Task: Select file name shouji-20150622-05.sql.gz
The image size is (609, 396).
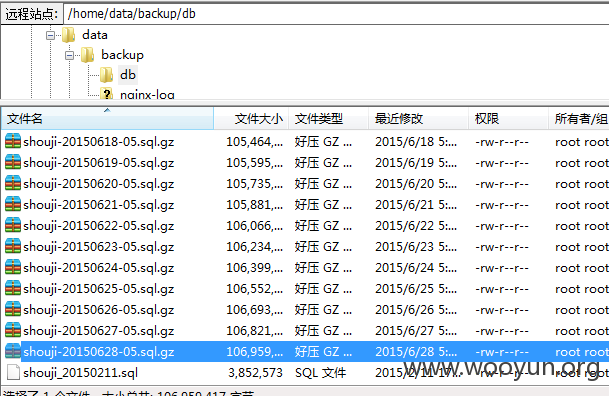Action: pos(99,226)
